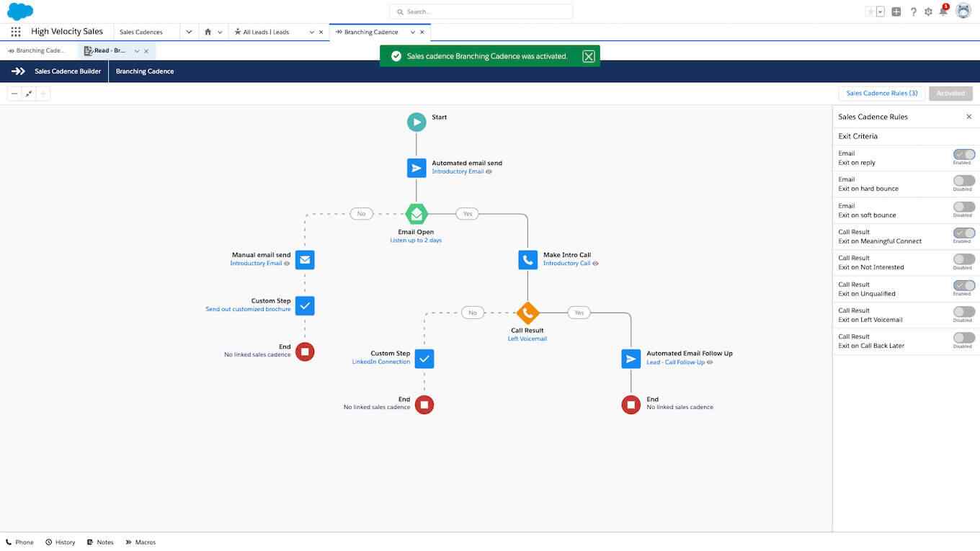Screen dimensions: 980x551
Task: Toggle Exit on Unqualified switch
Action: click(x=964, y=286)
